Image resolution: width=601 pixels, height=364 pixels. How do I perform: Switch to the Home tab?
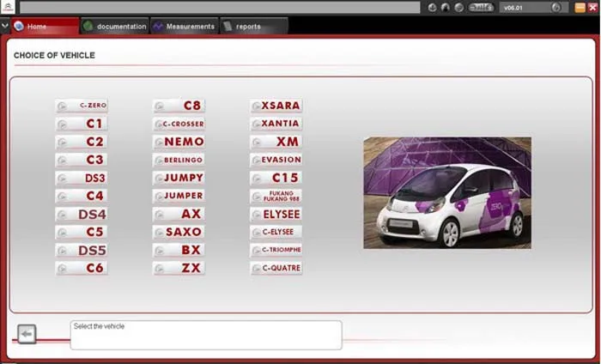click(45, 26)
